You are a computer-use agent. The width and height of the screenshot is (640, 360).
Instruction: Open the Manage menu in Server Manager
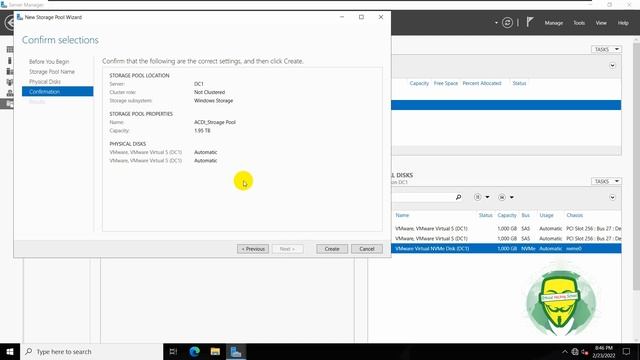[x=553, y=23]
